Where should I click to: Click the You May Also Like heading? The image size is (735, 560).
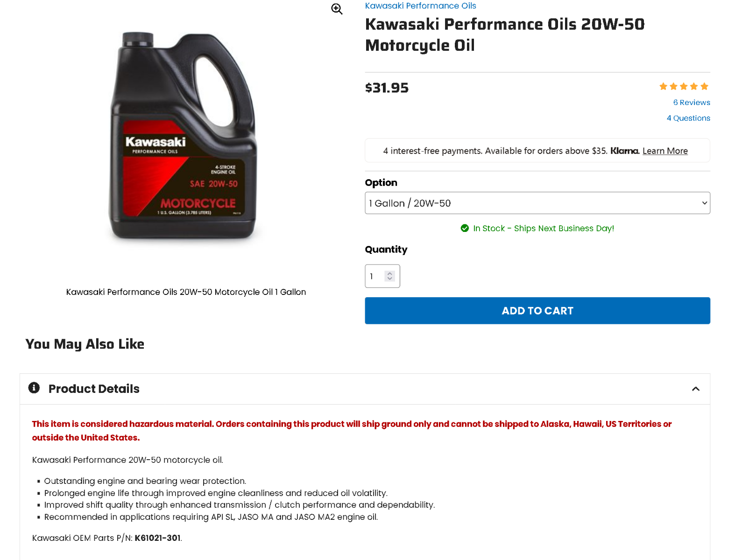point(85,344)
